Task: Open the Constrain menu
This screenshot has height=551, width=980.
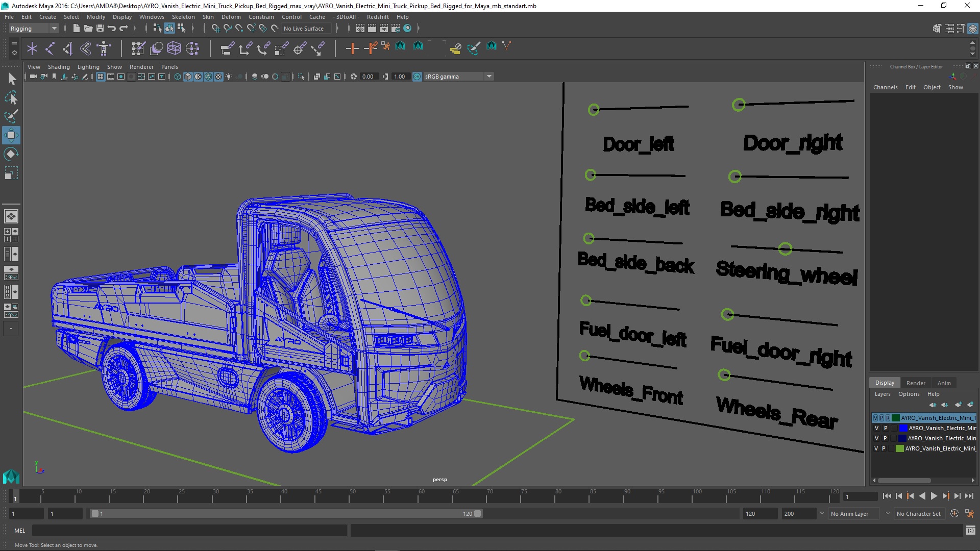Action: 261,17
